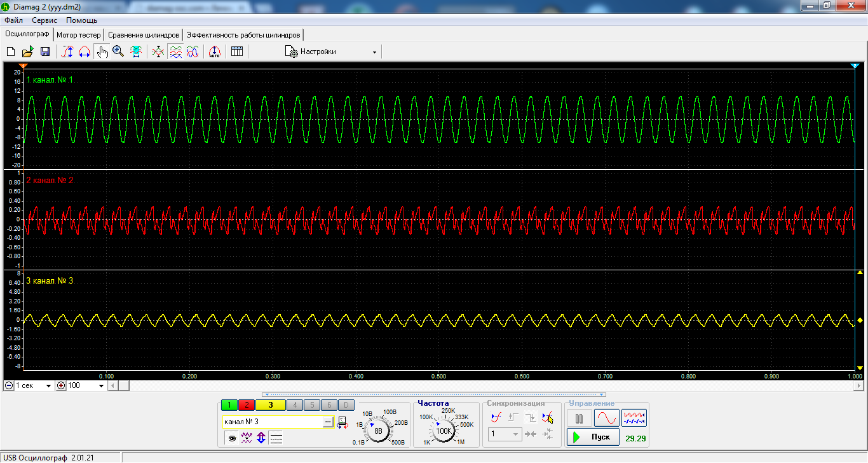Screen dimensions: 868x463
Task: Select green channel 1 button
Action: 229,404
